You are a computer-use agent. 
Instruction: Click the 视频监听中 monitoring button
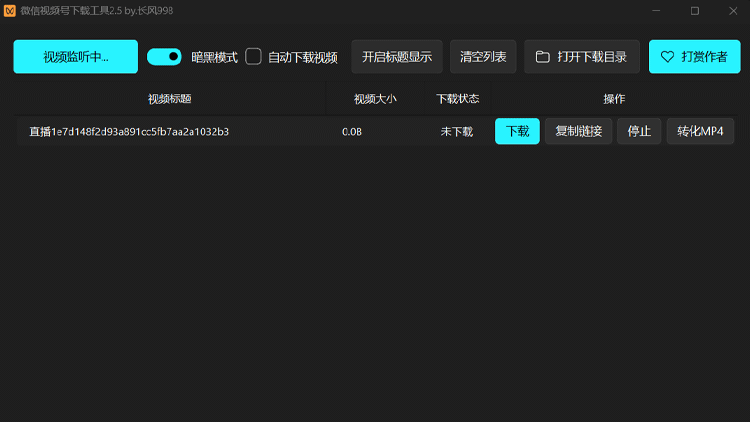click(75, 57)
